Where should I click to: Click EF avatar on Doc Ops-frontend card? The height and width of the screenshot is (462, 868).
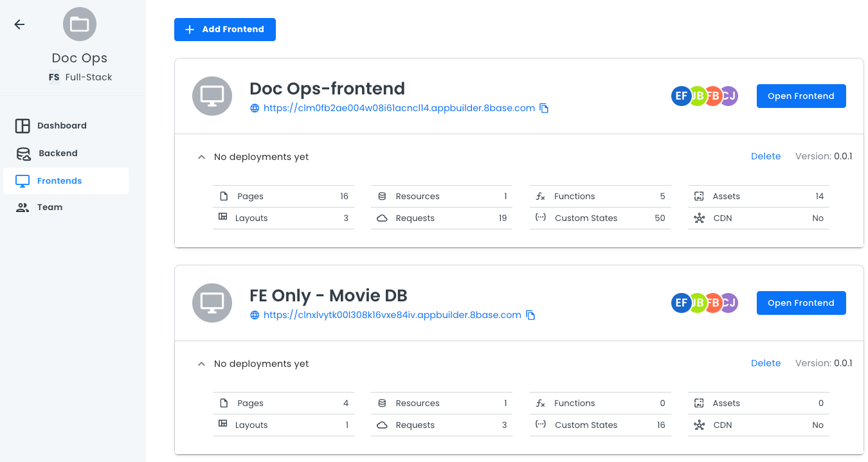[681, 96]
